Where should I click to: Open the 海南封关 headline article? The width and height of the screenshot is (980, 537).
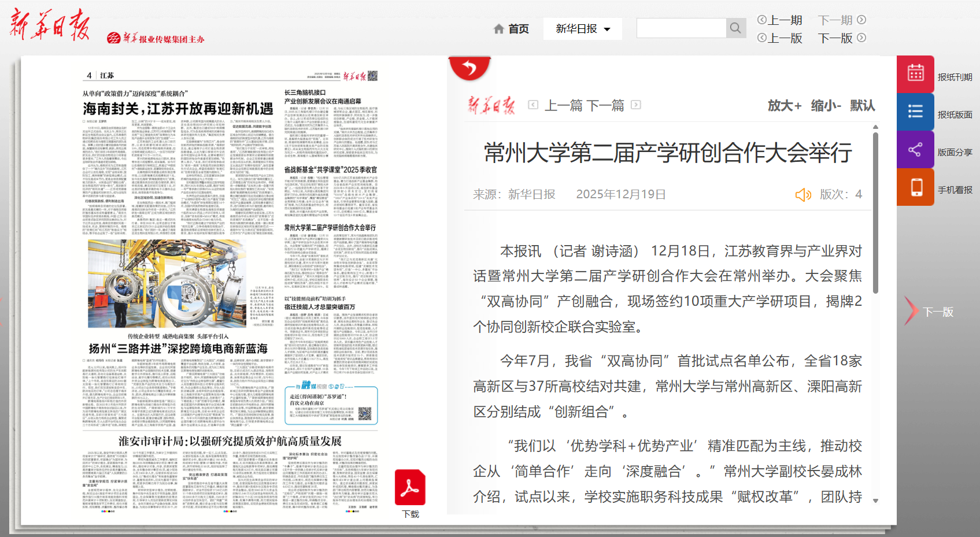click(177, 109)
